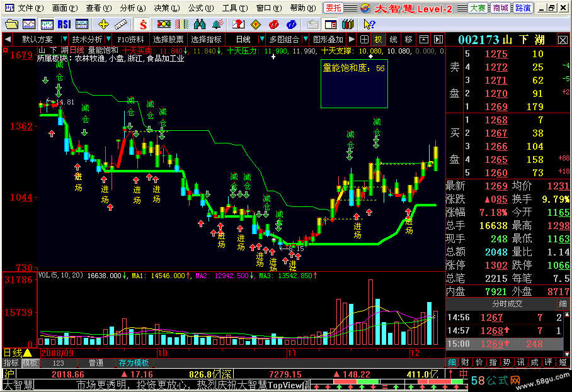Click the 路演 button
Viewport: 572px width, 392px height.
(x=523, y=8)
